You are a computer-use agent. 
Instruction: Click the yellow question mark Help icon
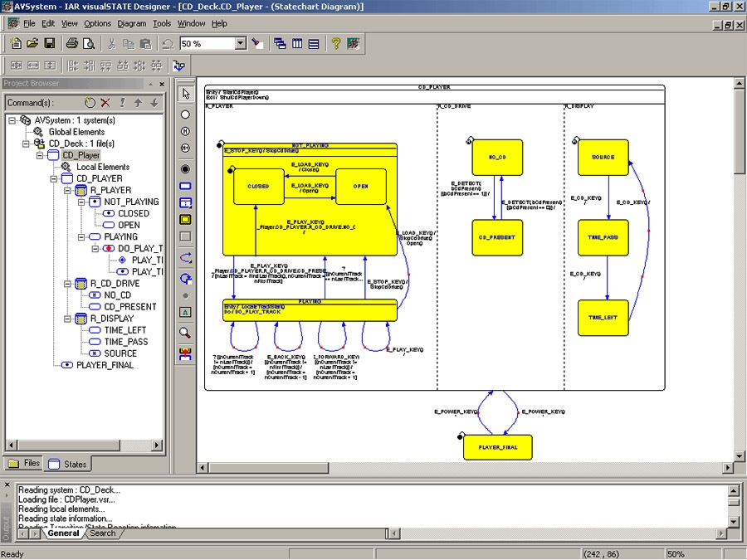click(x=335, y=43)
